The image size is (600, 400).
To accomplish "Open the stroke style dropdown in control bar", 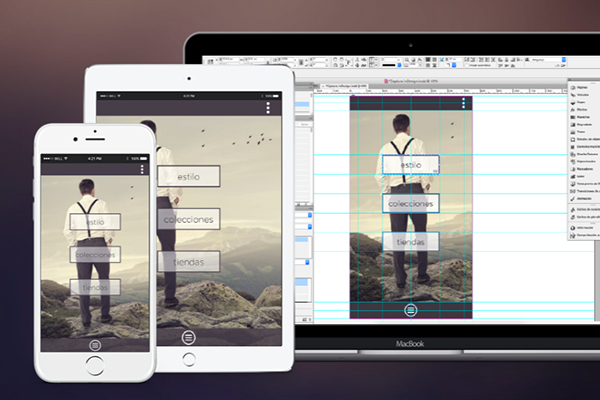I will tap(391, 65).
